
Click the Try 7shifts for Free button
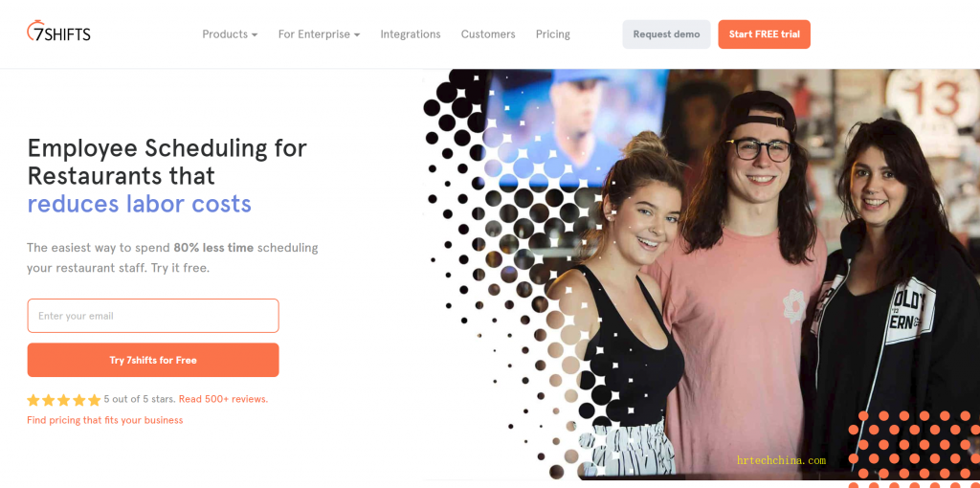(x=153, y=360)
